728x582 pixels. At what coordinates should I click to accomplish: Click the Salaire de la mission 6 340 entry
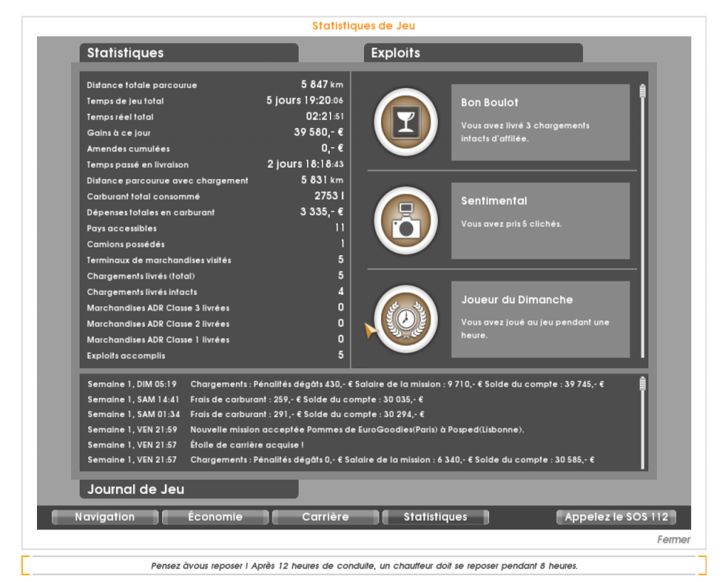[x=341, y=460]
